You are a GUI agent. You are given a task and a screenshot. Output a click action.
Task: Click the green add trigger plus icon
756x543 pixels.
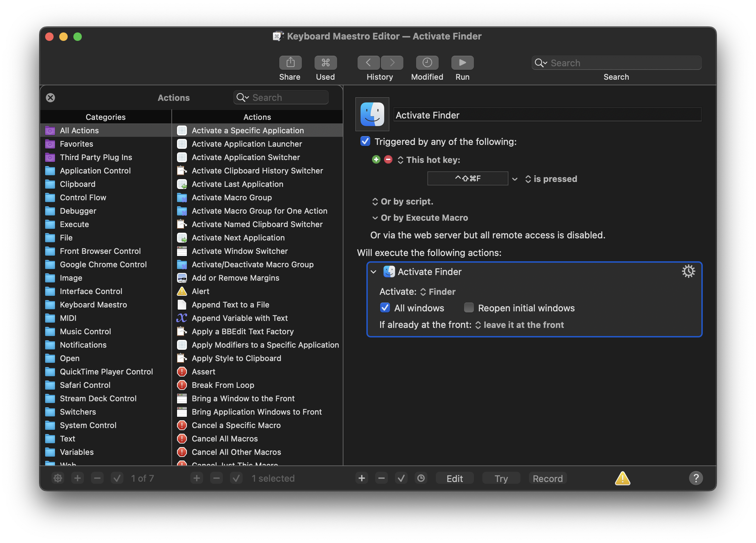click(376, 160)
